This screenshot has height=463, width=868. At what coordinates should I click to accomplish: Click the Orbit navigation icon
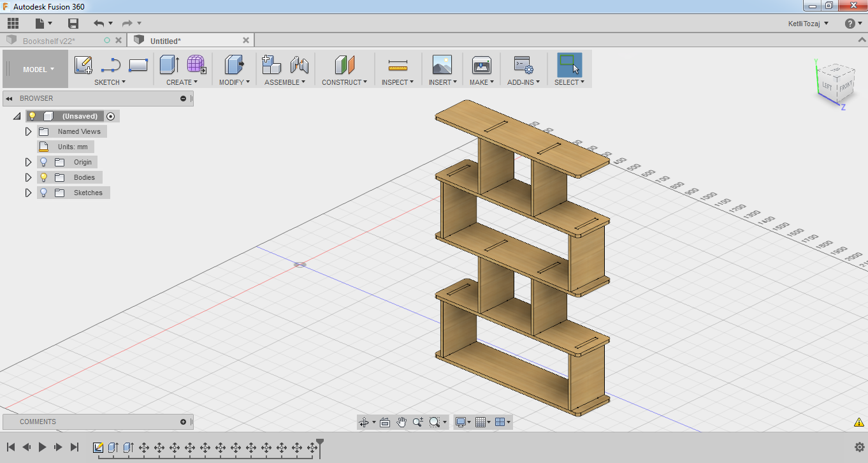point(364,422)
